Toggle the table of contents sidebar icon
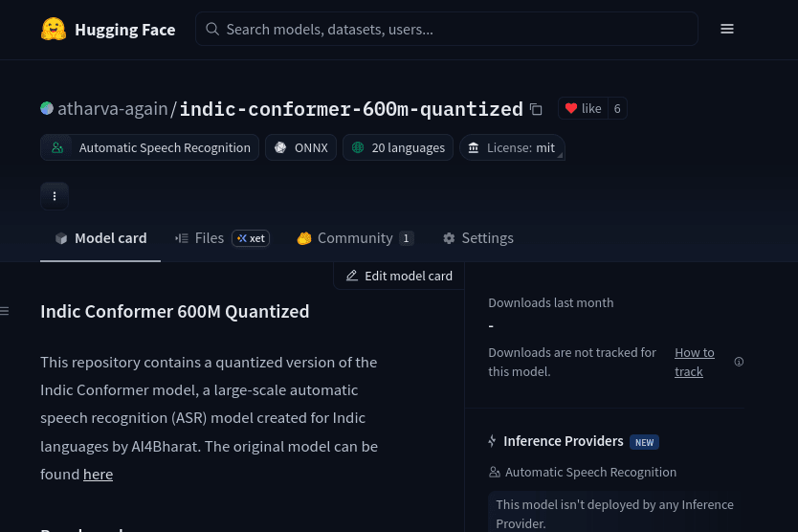 pyautogui.click(x=5, y=311)
